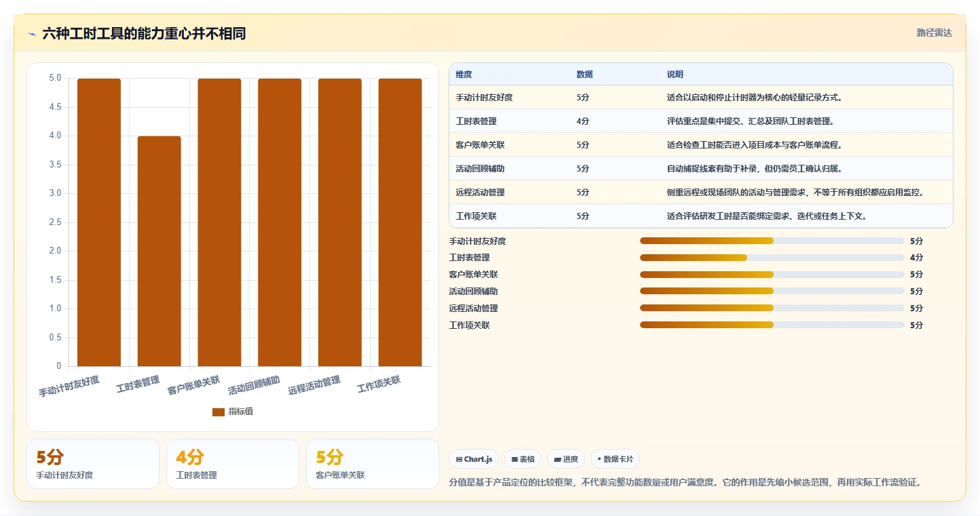Click the 远程活动管理 progress bar
This screenshot has width=980, height=516.
(x=772, y=308)
